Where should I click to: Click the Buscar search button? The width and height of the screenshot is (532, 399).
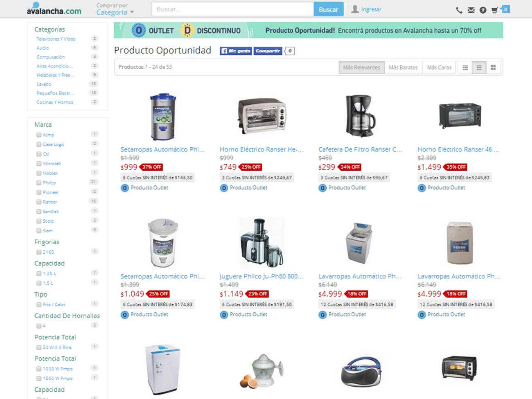[x=328, y=9]
